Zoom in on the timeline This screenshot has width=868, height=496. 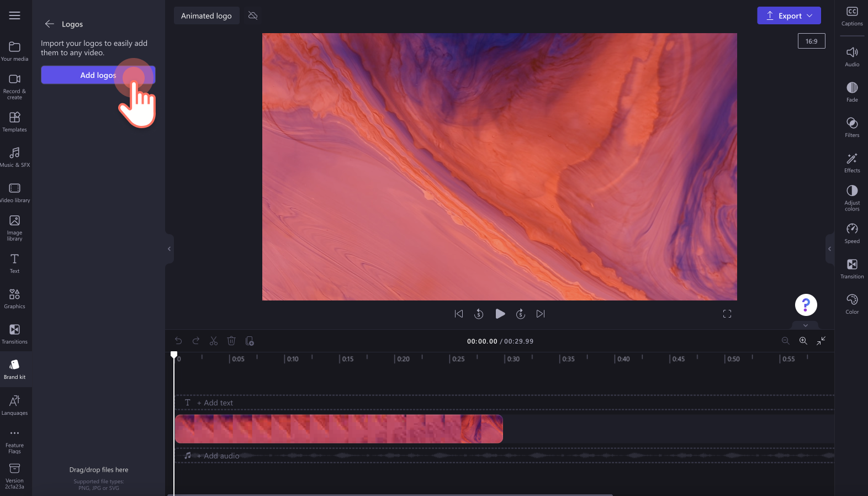pos(803,341)
